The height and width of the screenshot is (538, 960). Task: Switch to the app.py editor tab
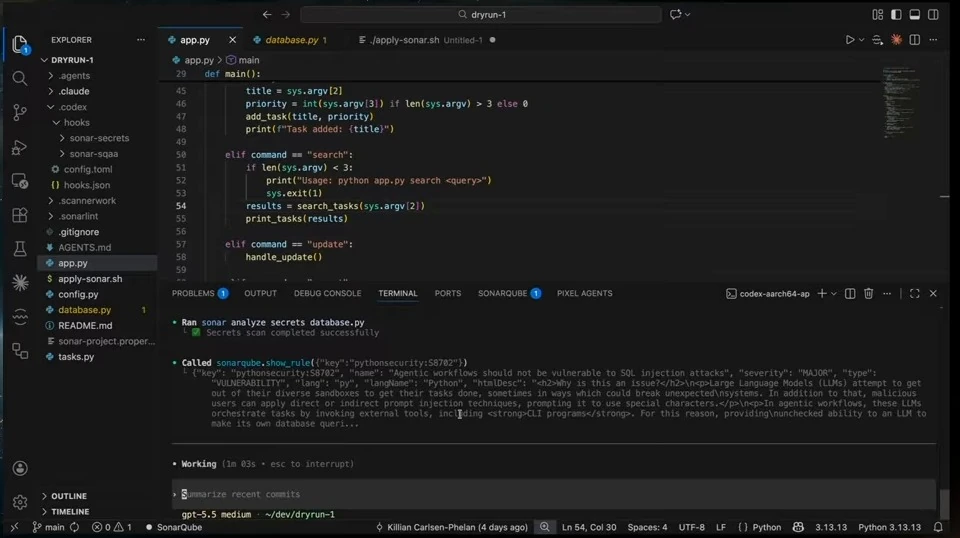tap(195, 40)
